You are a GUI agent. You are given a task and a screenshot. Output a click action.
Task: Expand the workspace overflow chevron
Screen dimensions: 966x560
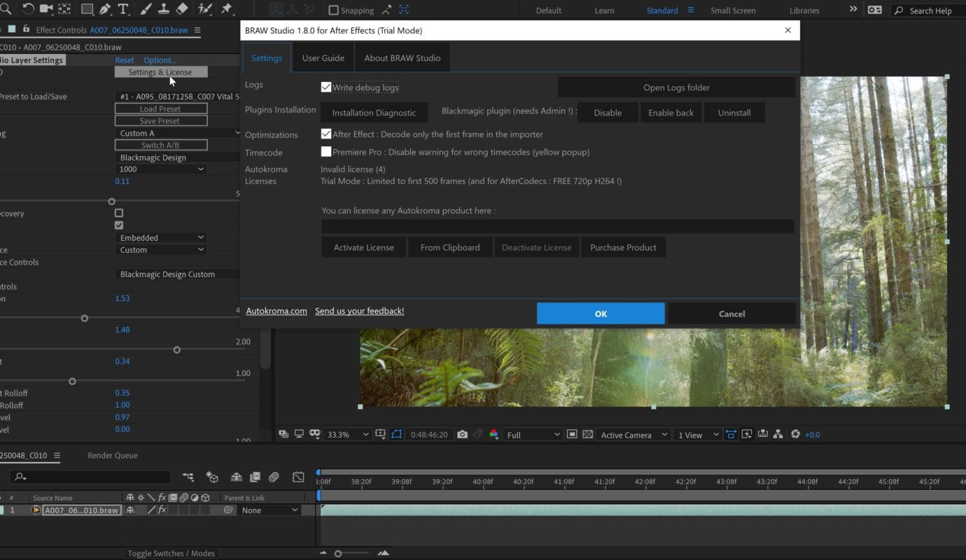point(853,10)
